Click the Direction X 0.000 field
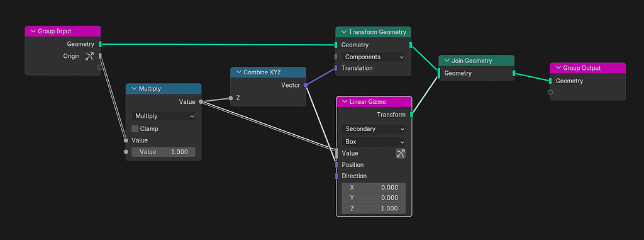Image resolution: width=644 pixels, height=240 pixels. tap(374, 188)
